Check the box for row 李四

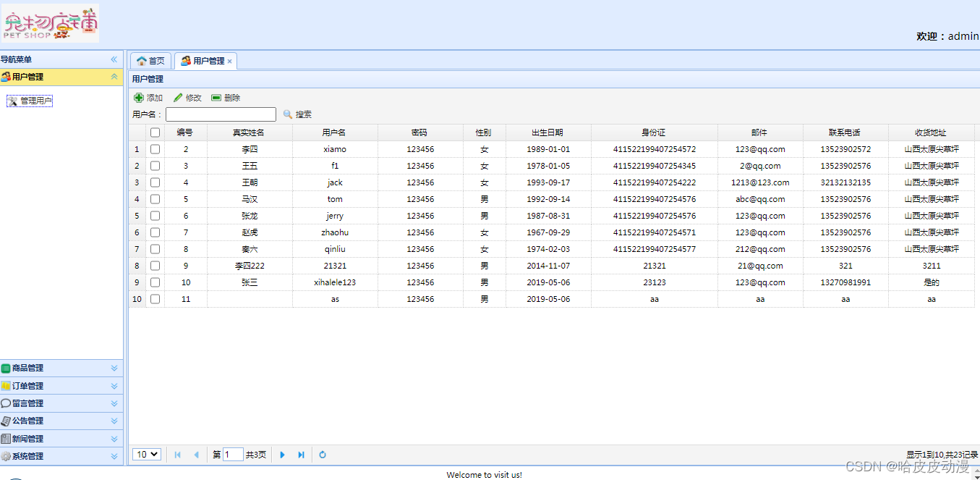tap(155, 149)
